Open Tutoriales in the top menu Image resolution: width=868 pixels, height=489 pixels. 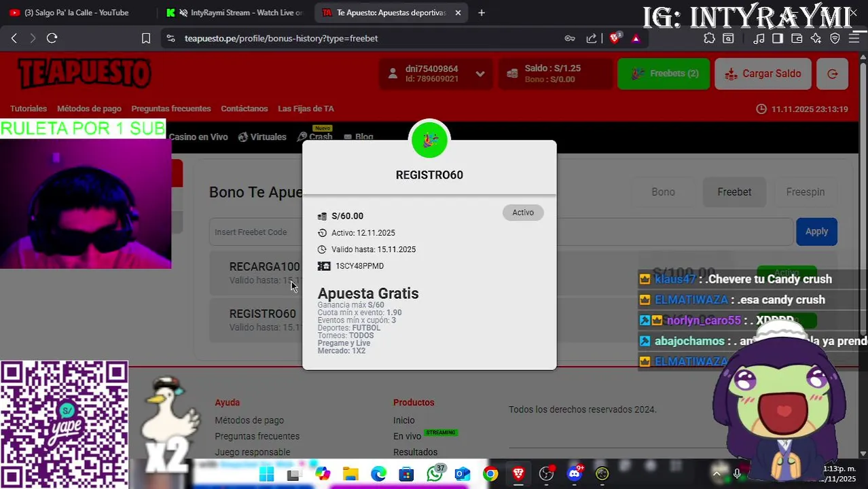pyautogui.click(x=29, y=109)
